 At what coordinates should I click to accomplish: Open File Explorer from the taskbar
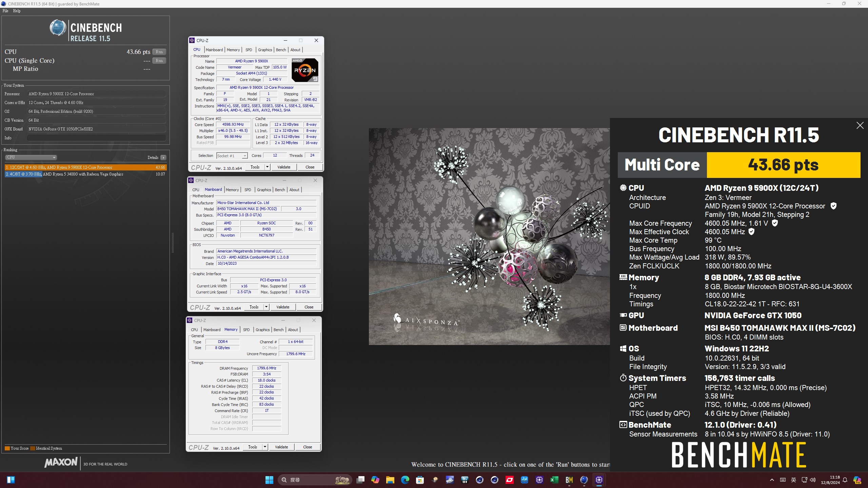[390, 480]
